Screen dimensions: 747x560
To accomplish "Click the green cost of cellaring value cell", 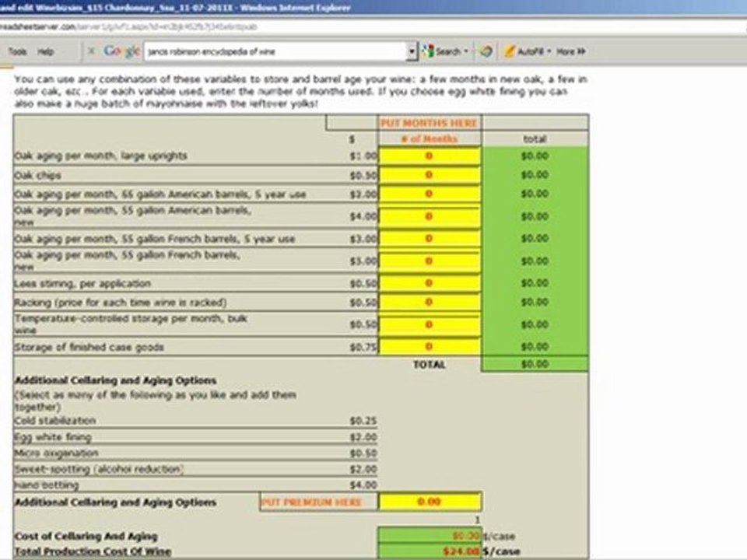I will [430, 536].
